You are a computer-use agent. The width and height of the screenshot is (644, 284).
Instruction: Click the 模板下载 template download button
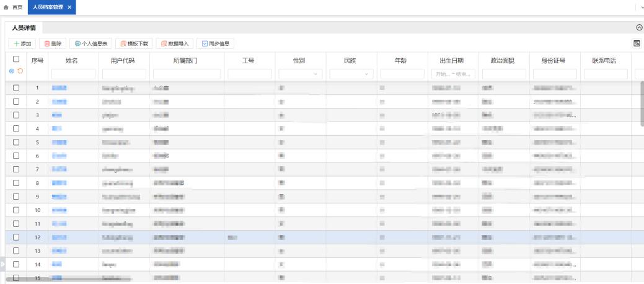pos(135,43)
